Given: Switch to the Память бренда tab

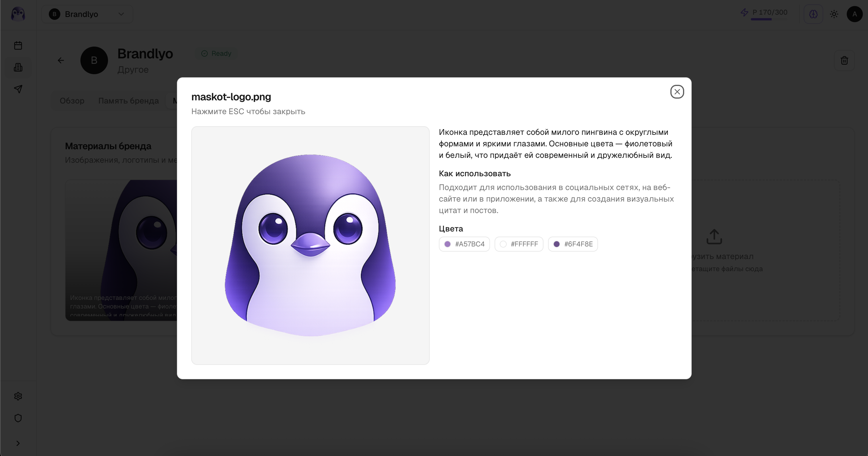Looking at the screenshot, I should [x=128, y=101].
